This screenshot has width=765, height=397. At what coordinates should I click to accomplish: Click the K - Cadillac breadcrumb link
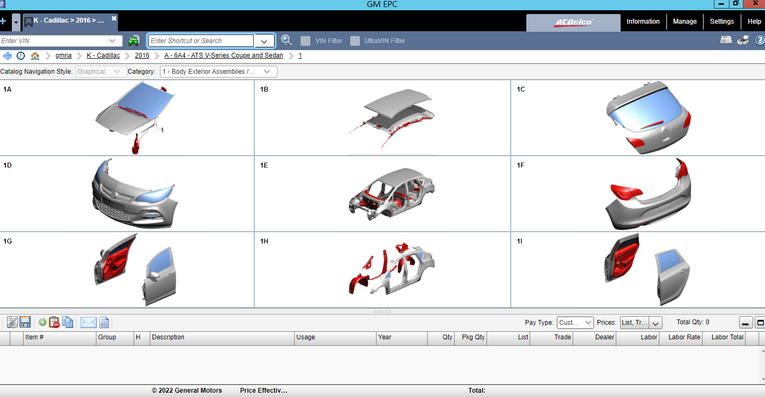[x=103, y=56]
